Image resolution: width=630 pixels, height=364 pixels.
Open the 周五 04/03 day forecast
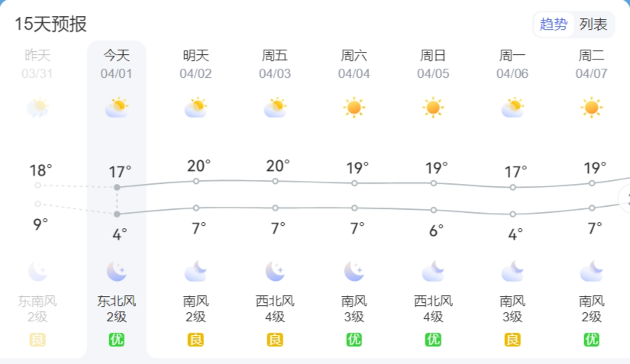275,64
